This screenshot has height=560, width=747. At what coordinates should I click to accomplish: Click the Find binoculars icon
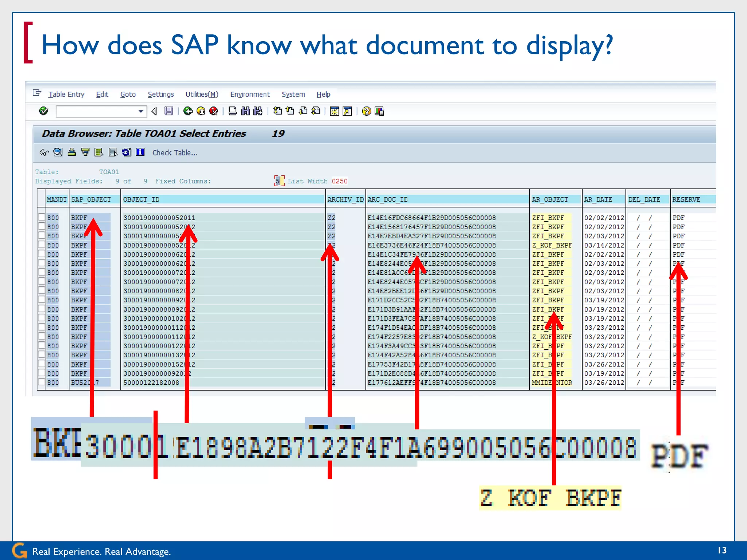[245, 111]
